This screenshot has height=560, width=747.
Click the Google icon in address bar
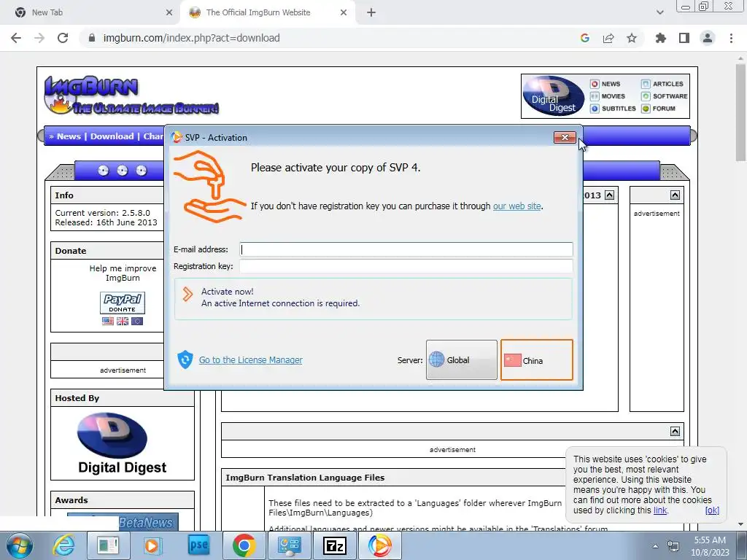click(585, 38)
